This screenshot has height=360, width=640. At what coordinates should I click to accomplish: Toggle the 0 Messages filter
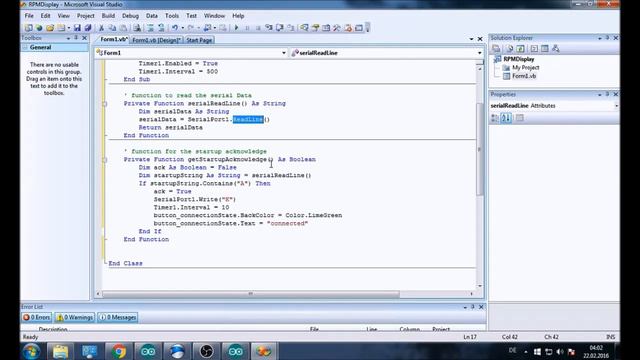coord(118,317)
